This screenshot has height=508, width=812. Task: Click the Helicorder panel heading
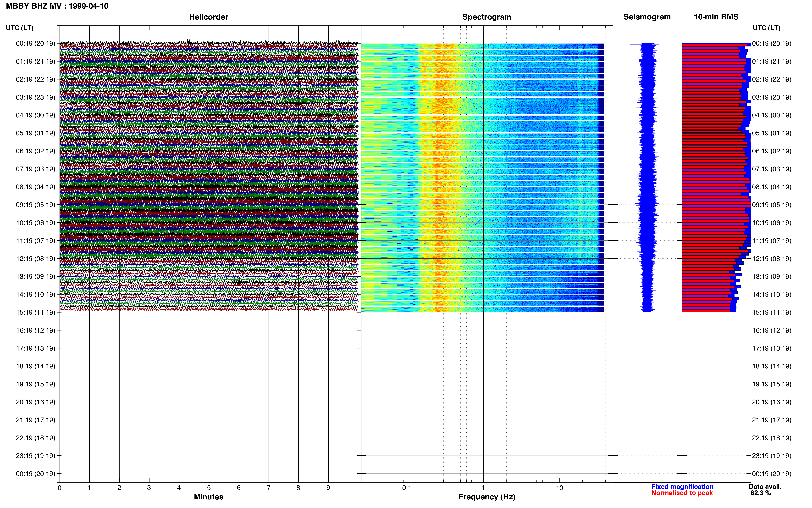click(209, 17)
